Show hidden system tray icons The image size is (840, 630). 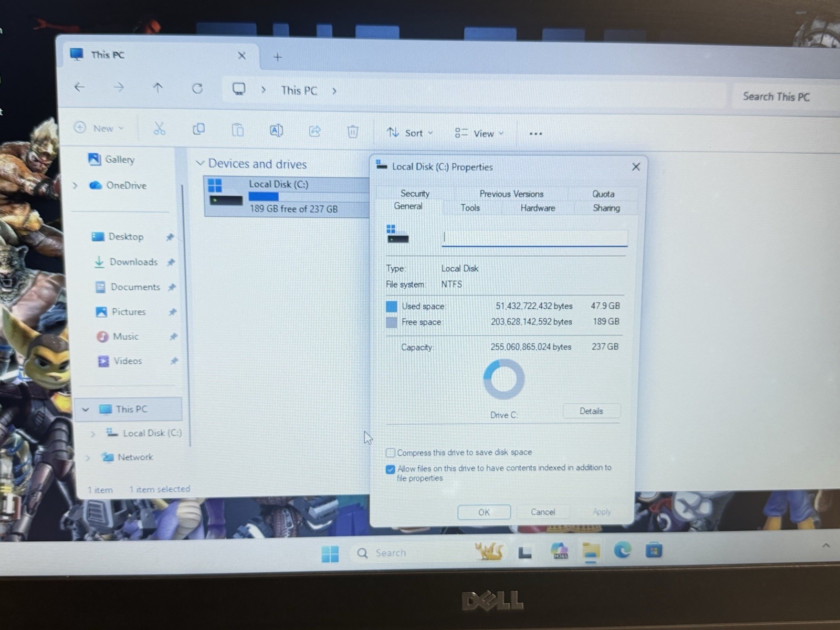tap(825, 546)
